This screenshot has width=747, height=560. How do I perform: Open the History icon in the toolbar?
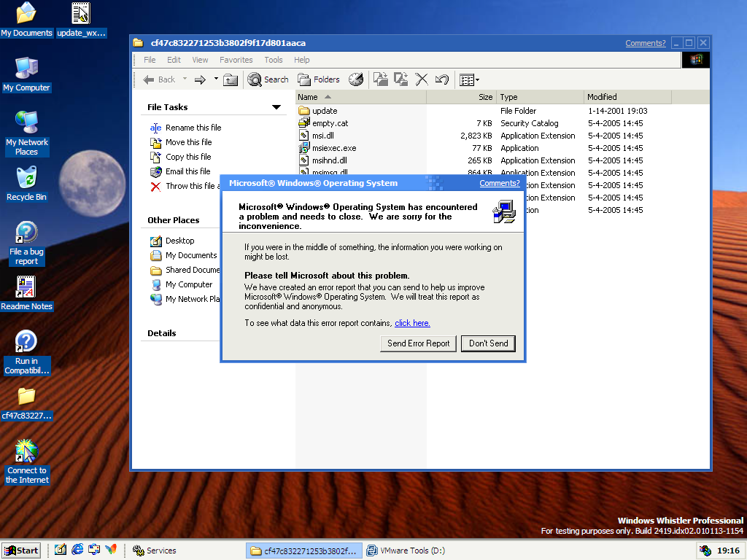point(356,79)
